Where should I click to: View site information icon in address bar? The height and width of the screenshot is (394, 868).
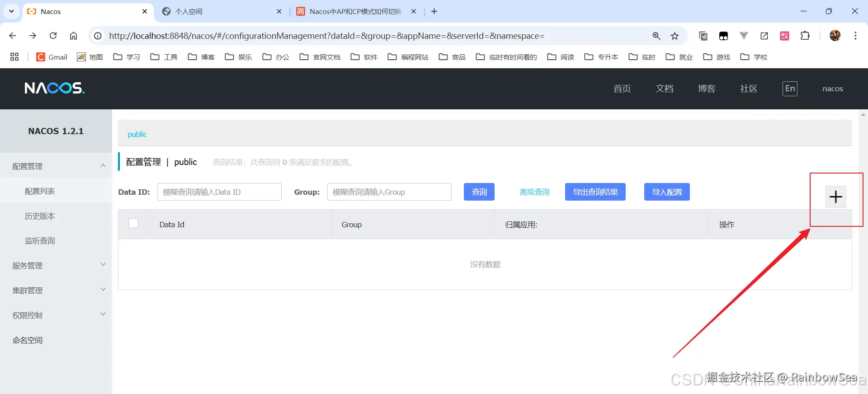98,36
